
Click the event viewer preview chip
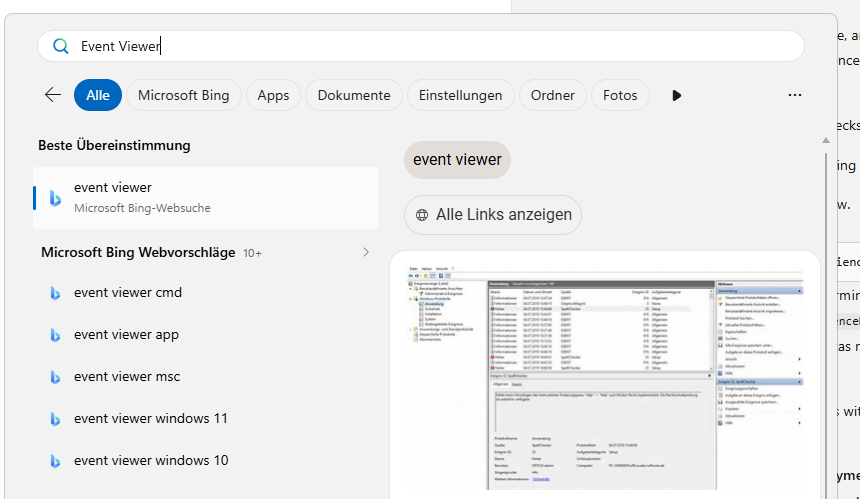[x=457, y=160]
